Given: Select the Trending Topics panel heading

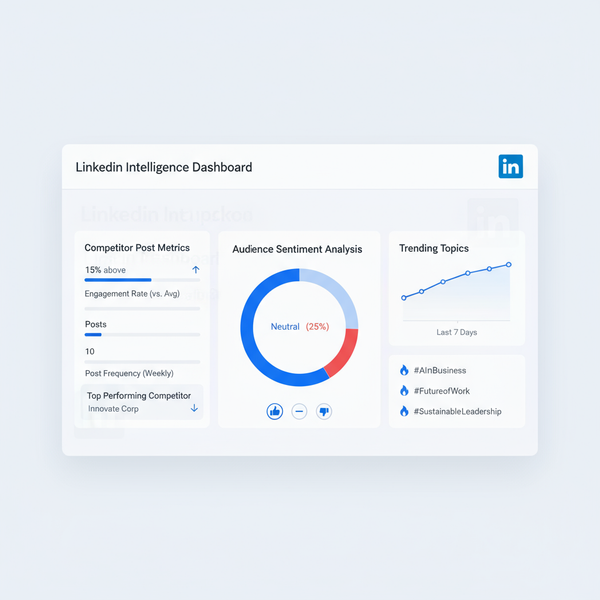Looking at the screenshot, I should (x=433, y=248).
